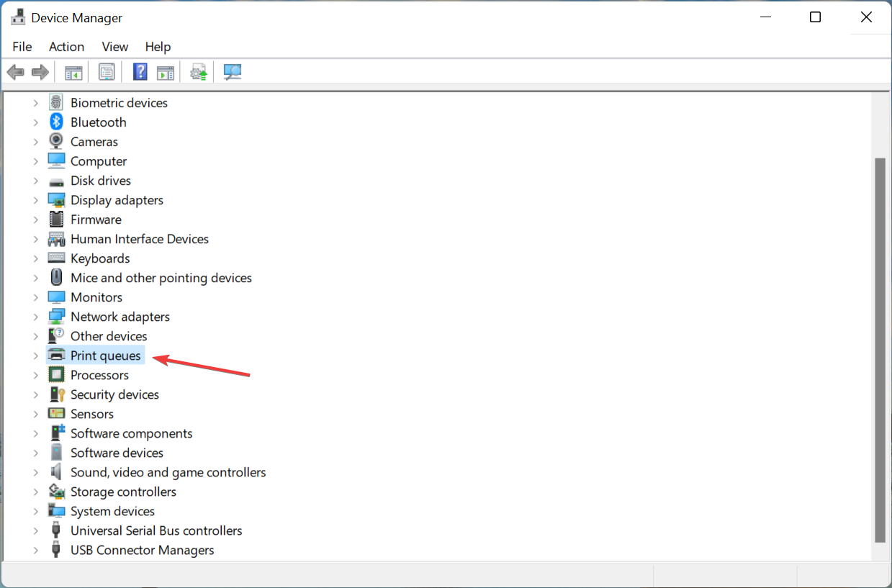This screenshot has width=892, height=588.
Task: Click the mouse icon beside Mice and other pointing devices
Action: [56, 278]
